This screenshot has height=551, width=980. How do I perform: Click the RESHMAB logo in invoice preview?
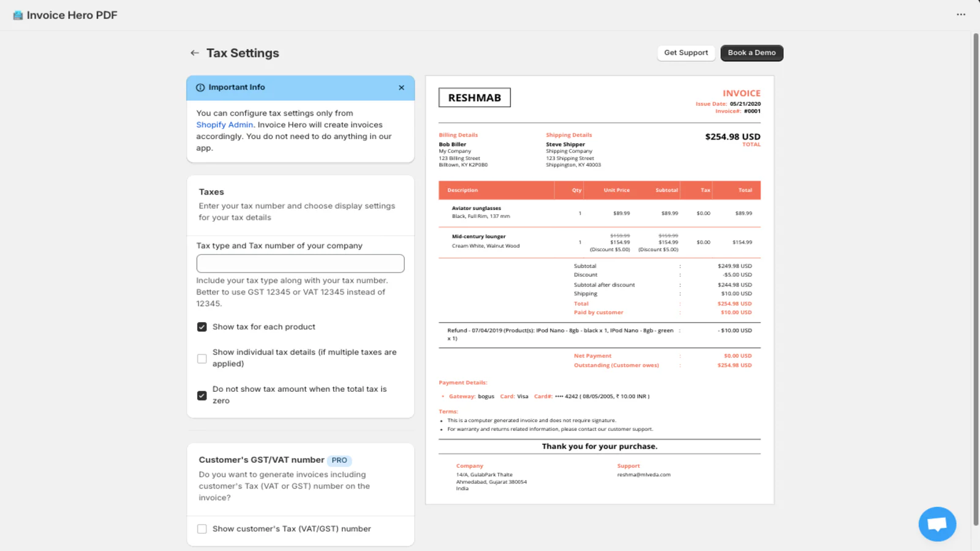pyautogui.click(x=474, y=98)
